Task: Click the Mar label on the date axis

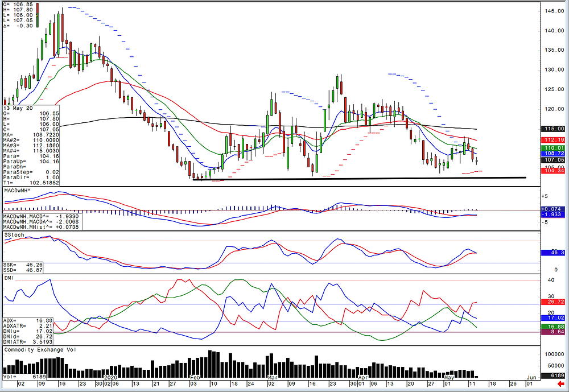Action: tap(272, 378)
